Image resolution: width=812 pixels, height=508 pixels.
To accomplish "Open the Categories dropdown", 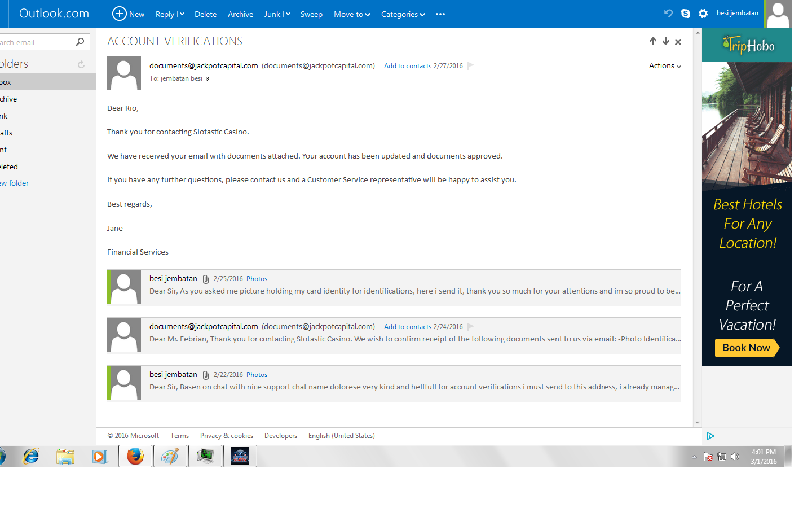I will (403, 14).
